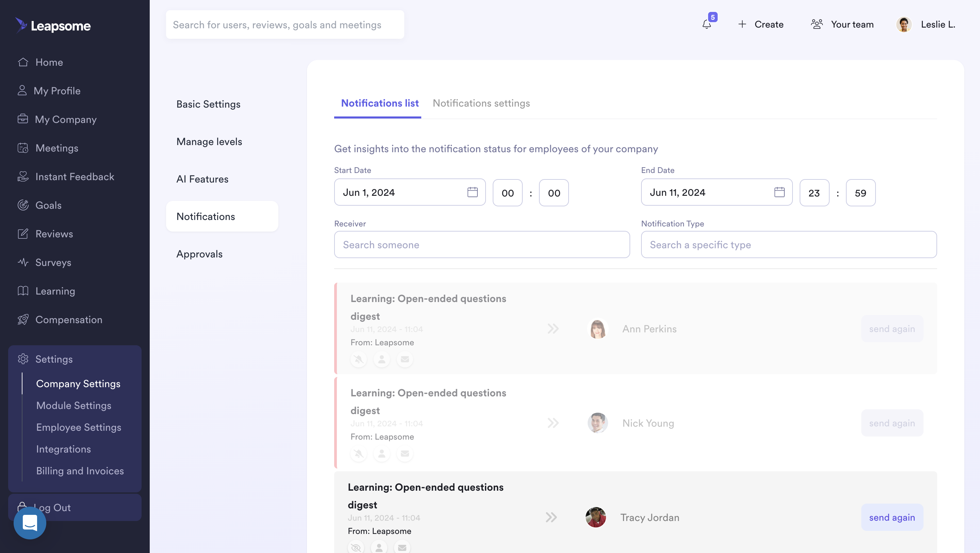Click send again for Nick Young
The image size is (980, 553).
coord(892,423)
